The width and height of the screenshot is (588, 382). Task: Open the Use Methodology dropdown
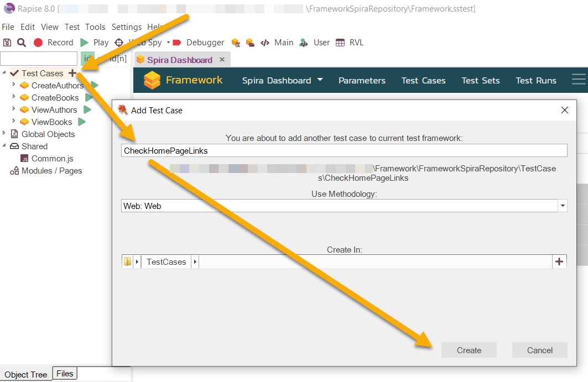coord(563,206)
